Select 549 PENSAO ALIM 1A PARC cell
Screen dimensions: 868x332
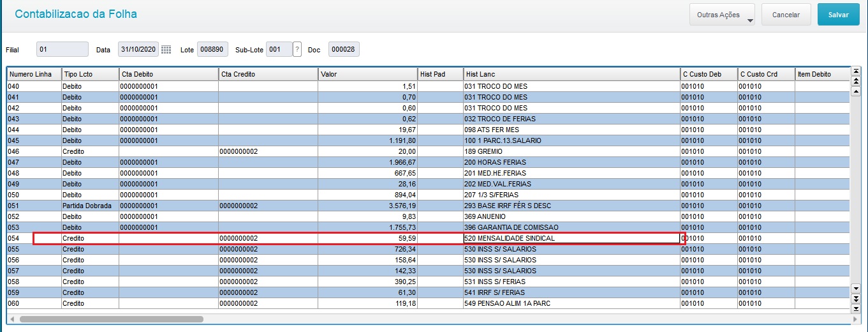pyautogui.click(x=572, y=303)
